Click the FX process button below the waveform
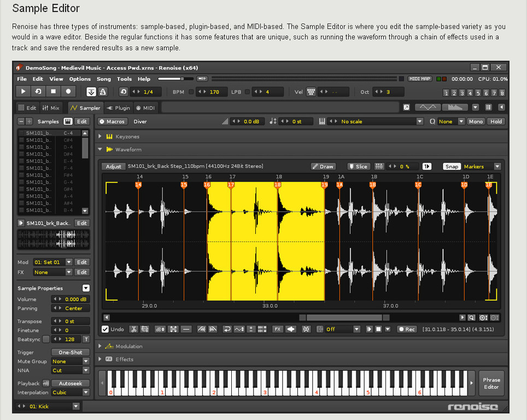 [277, 329]
